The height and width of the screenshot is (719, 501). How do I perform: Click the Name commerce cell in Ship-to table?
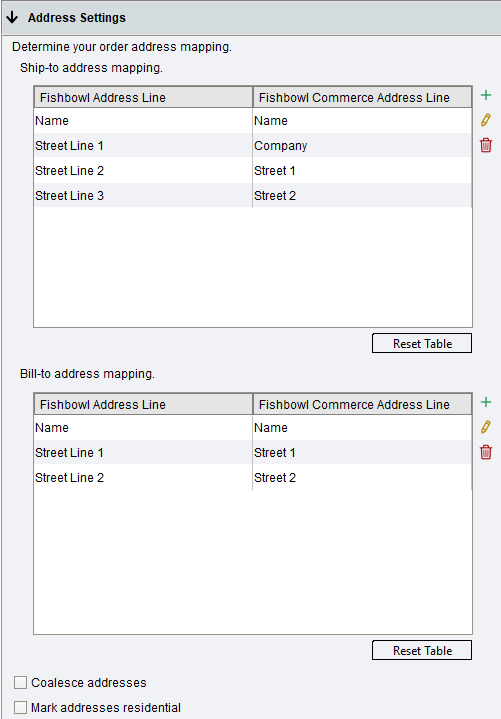click(362, 121)
